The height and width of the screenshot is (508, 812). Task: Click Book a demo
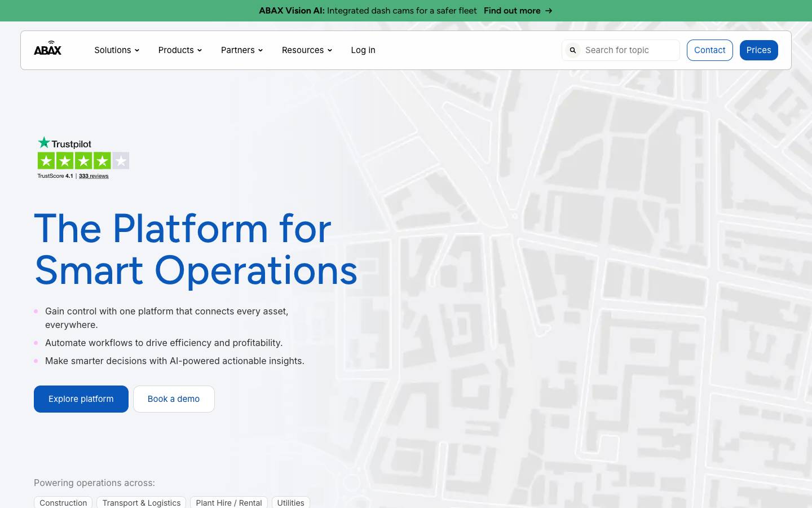[174, 399]
